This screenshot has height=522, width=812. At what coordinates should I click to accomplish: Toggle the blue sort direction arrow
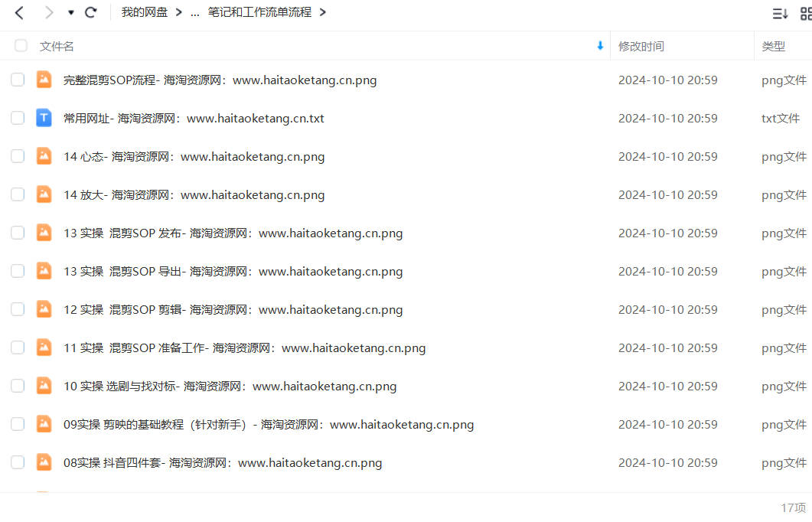click(600, 46)
